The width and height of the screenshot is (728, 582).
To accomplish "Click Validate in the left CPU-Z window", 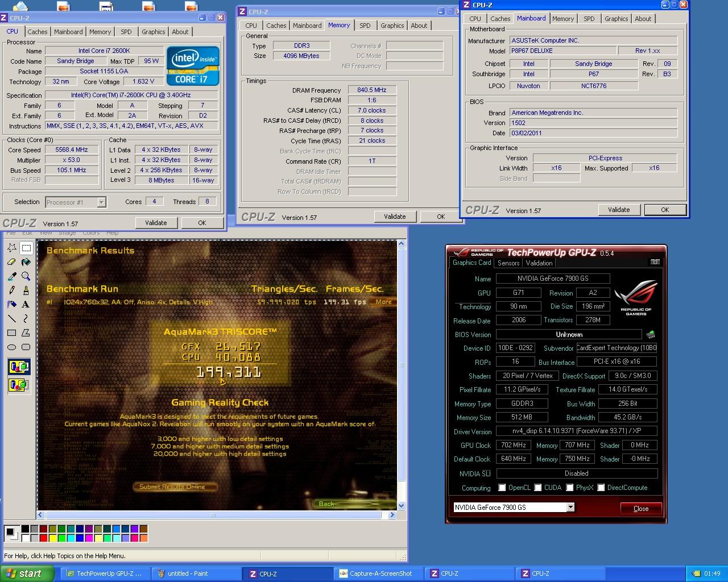I will [x=156, y=223].
